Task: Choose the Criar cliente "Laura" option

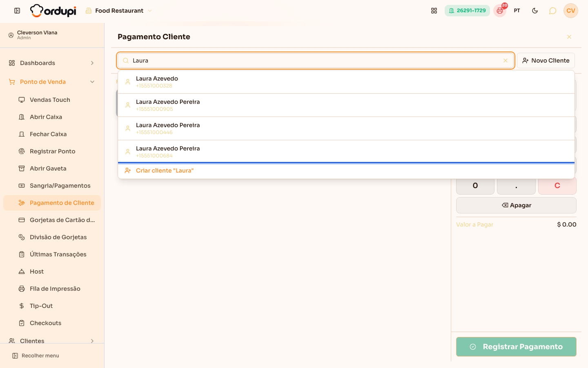Action: (x=346, y=171)
